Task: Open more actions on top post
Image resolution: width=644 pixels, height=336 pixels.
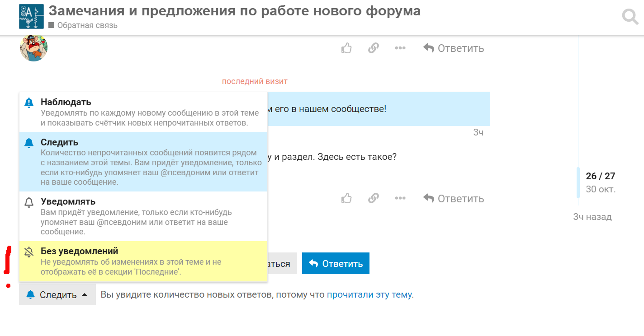Action: [x=400, y=48]
